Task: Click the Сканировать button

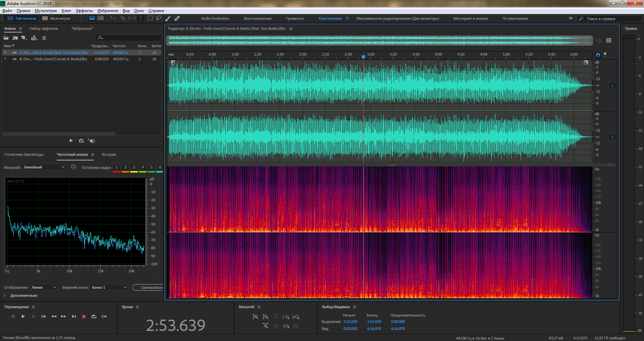Action: pyautogui.click(x=148, y=287)
